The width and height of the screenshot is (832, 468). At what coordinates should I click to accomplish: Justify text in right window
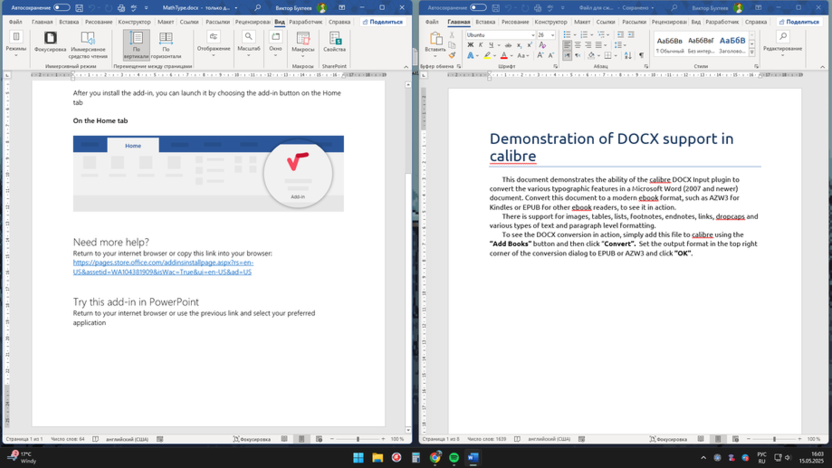tap(599, 45)
